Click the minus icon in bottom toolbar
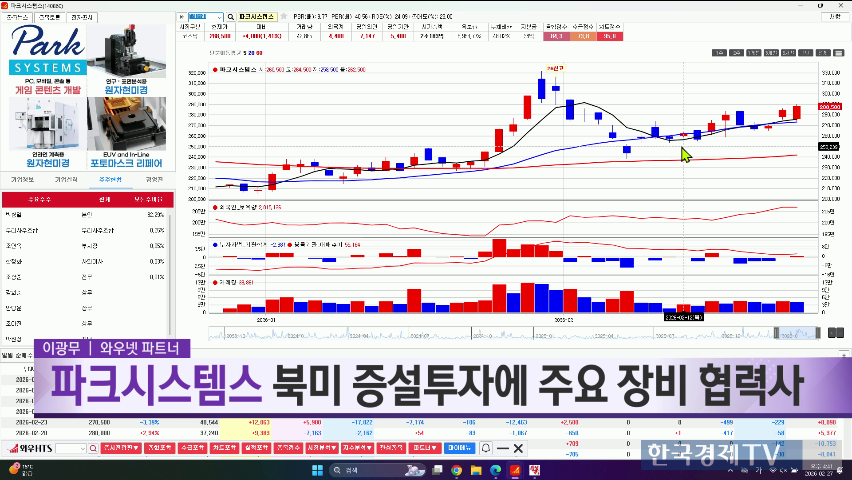This screenshot has height=480, width=852. point(503,448)
